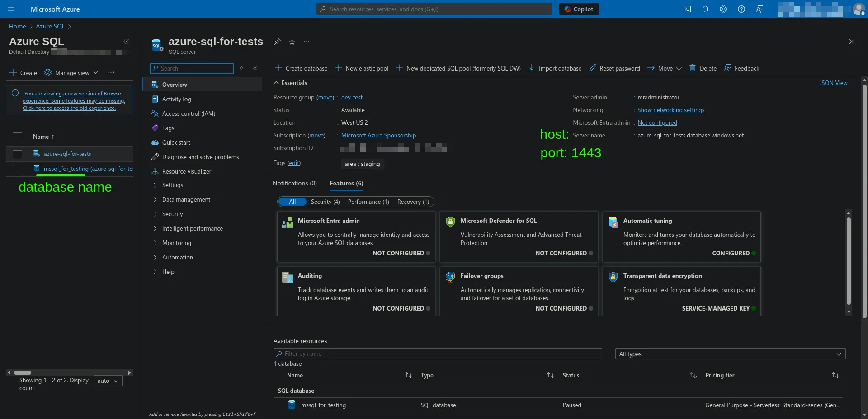Open the notifications bell
This screenshot has width=868, height=419.
point(705,9)
